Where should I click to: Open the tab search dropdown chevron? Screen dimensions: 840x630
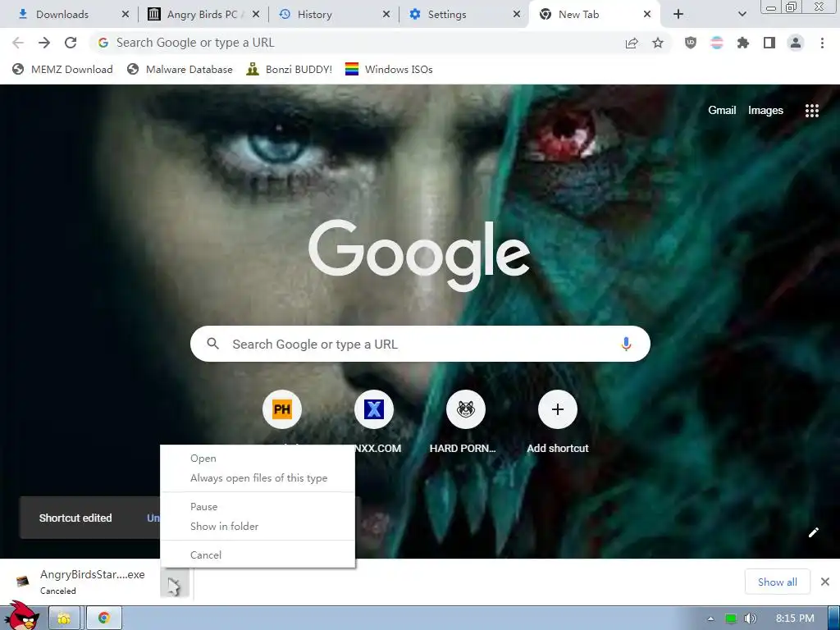(742, 15)
